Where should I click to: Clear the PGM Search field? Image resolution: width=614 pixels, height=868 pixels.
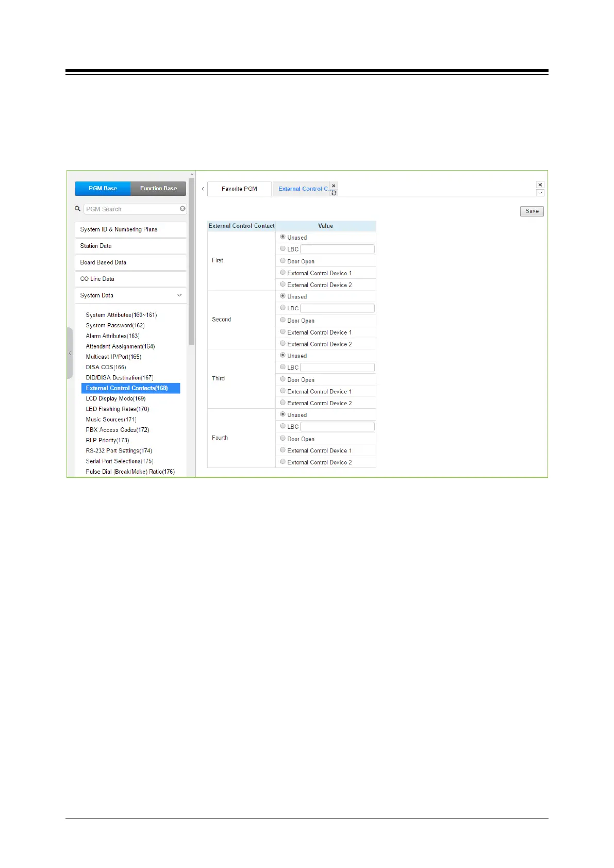[x=182, y=209]
